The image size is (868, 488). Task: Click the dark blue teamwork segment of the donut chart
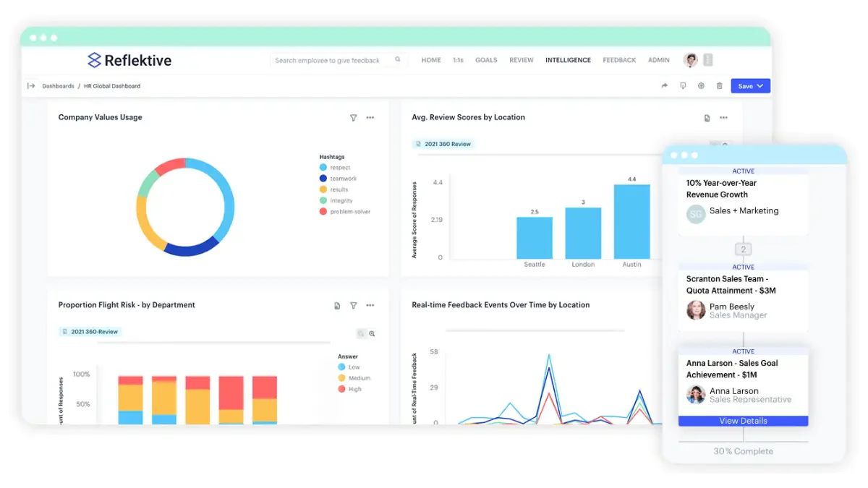[x=191, y=247]
